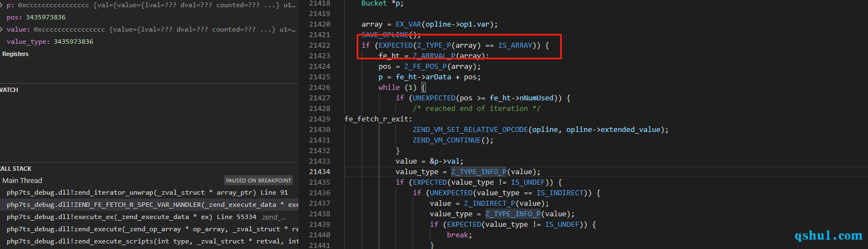The width and height of the screenshot is (868, 249).
Task: Click ZEND_VM_SET_RELATIVE_OPCODE macro call
Action: pos(470,130)
